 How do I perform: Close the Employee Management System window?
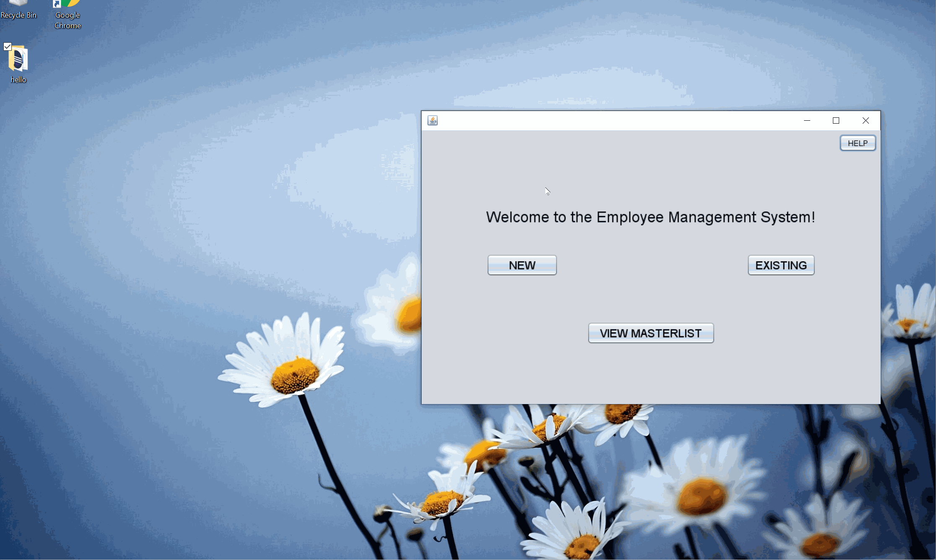pyautogui.click(x=865, y=121)
